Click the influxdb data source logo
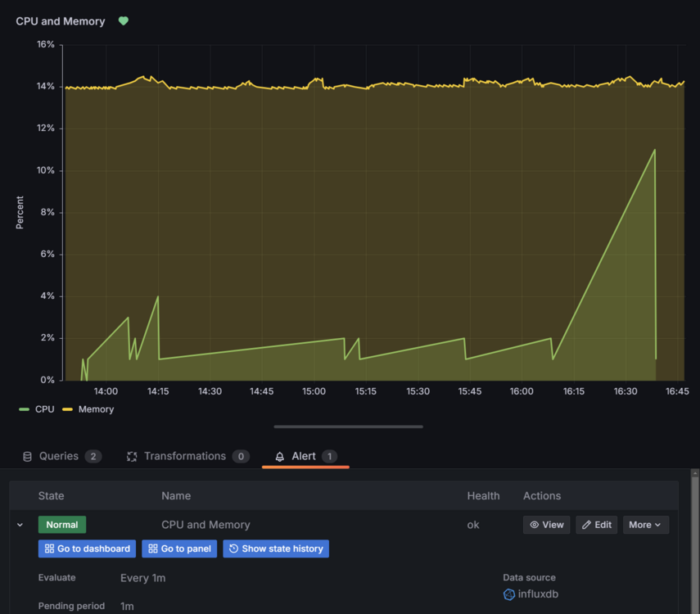 [x=509, y=594]
